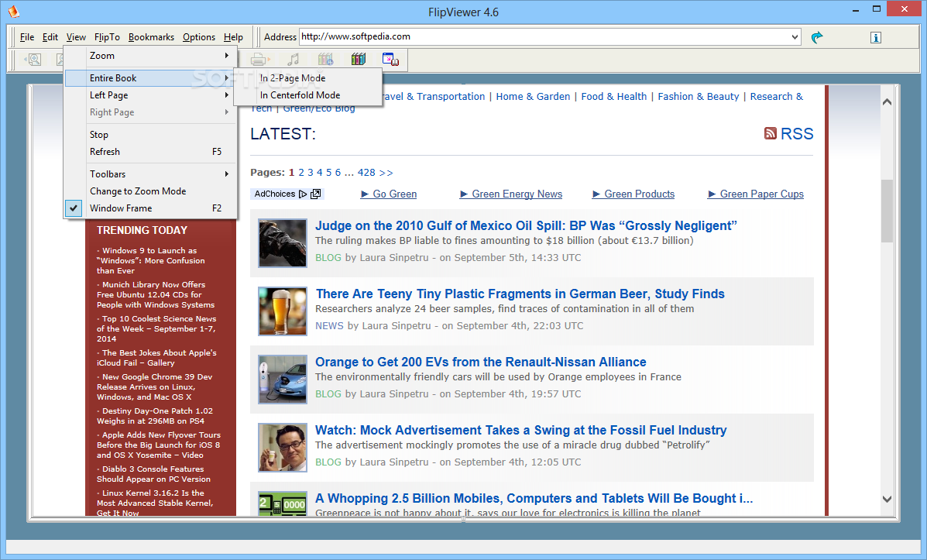
Task: Open the Judge on 2010 Gulf oil spill headline
Action: tap(526, 225)
